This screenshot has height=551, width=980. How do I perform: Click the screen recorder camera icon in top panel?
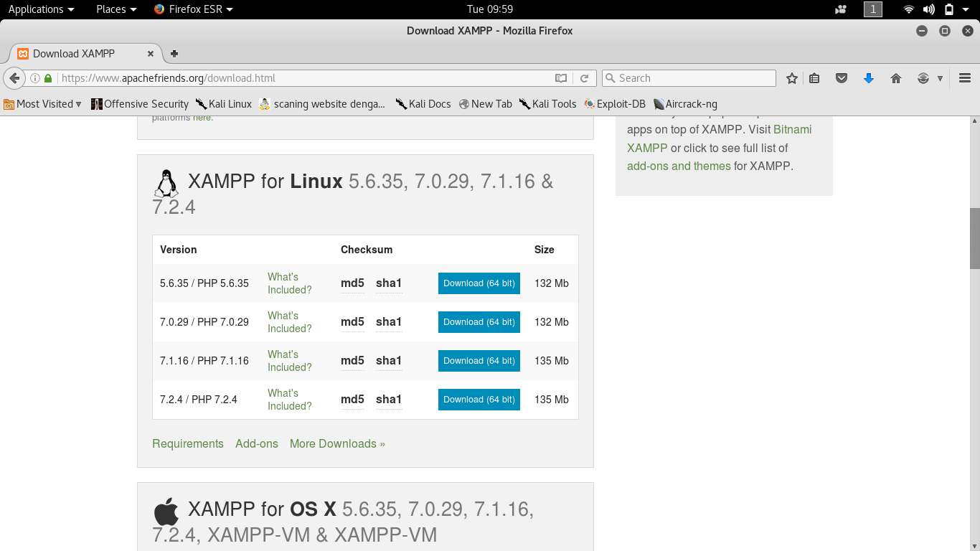[842, 9]
